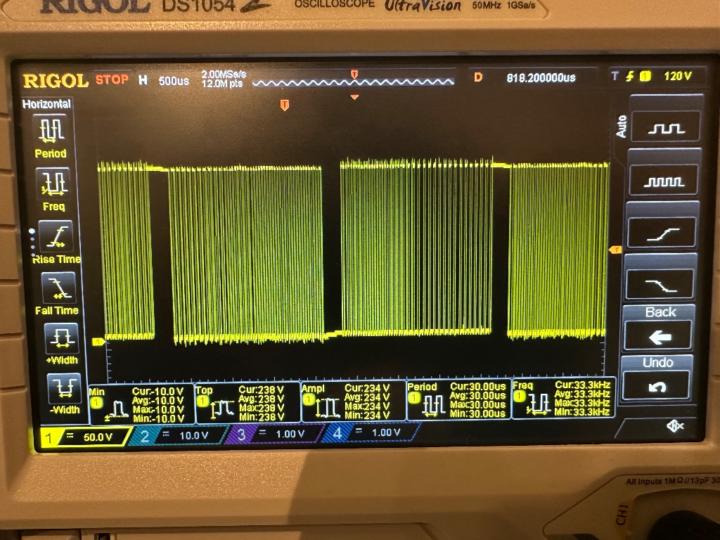The width and height of the screenshot is (720, 540).
Task: Select the Period measurement icon
Action: 51,129
